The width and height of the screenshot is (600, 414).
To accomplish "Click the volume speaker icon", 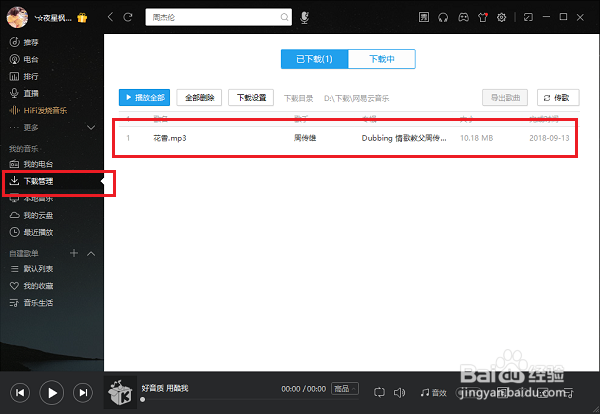I will click(x=399, y=392).
